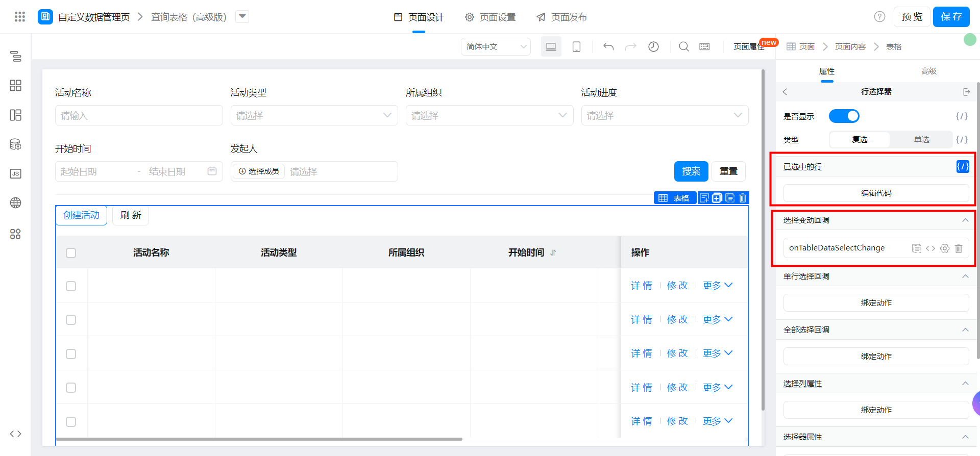Screen dimensions: 980x456
Task: Open the 活动类型 select dropdown
Action: 314,115
